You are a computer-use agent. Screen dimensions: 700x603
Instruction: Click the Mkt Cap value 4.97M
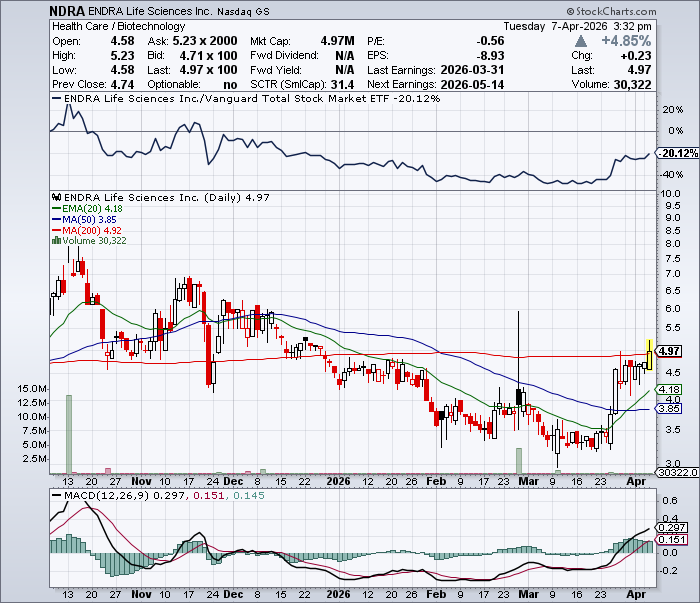click(338, 41)
